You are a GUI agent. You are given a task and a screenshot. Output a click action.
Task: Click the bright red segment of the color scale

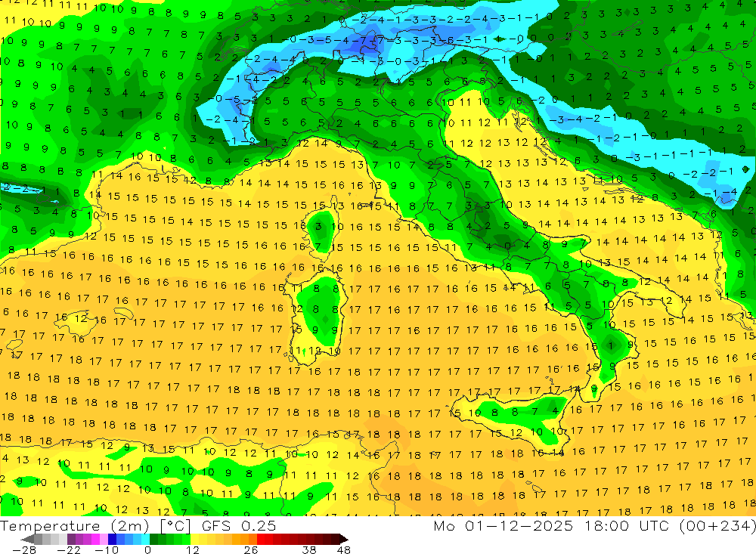click(261, 539)
